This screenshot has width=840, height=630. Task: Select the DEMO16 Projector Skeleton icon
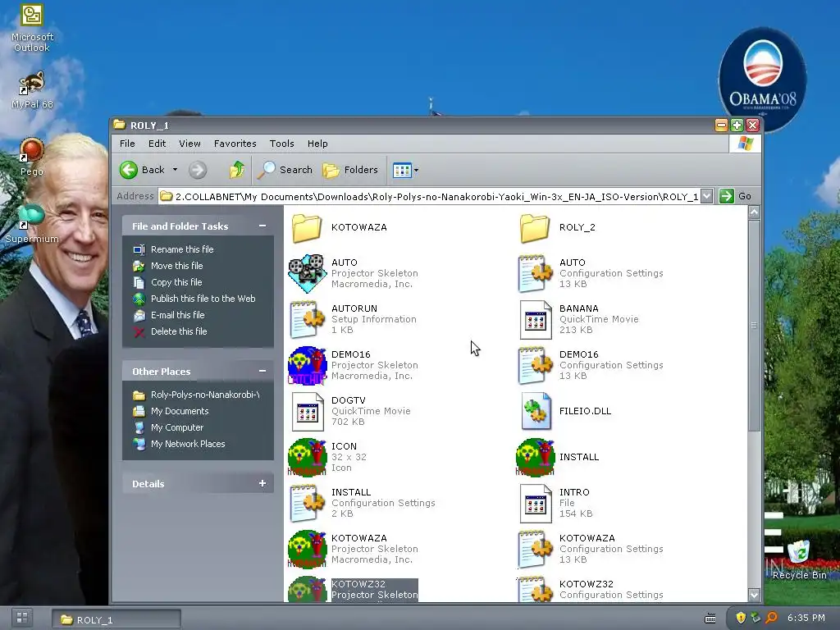(x=307, y=365)
